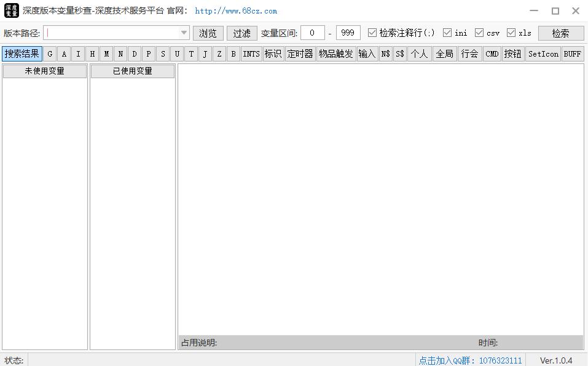Click the join QQ group link

[x=470, y=360]
